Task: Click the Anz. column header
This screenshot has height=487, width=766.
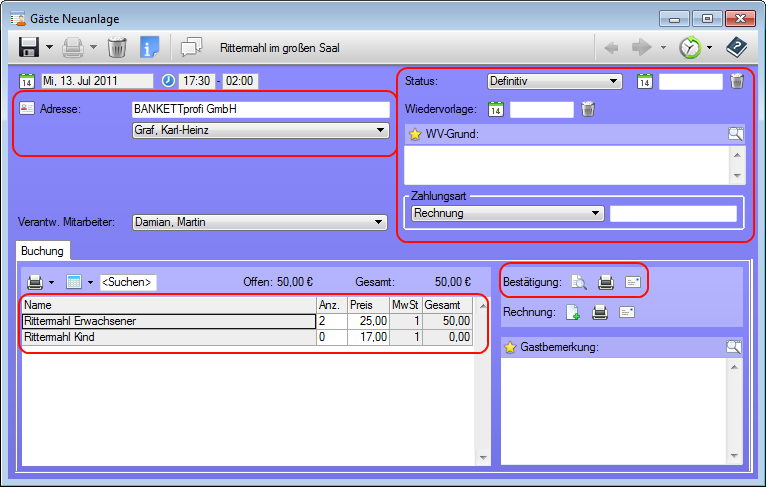Action: [332, 305]
